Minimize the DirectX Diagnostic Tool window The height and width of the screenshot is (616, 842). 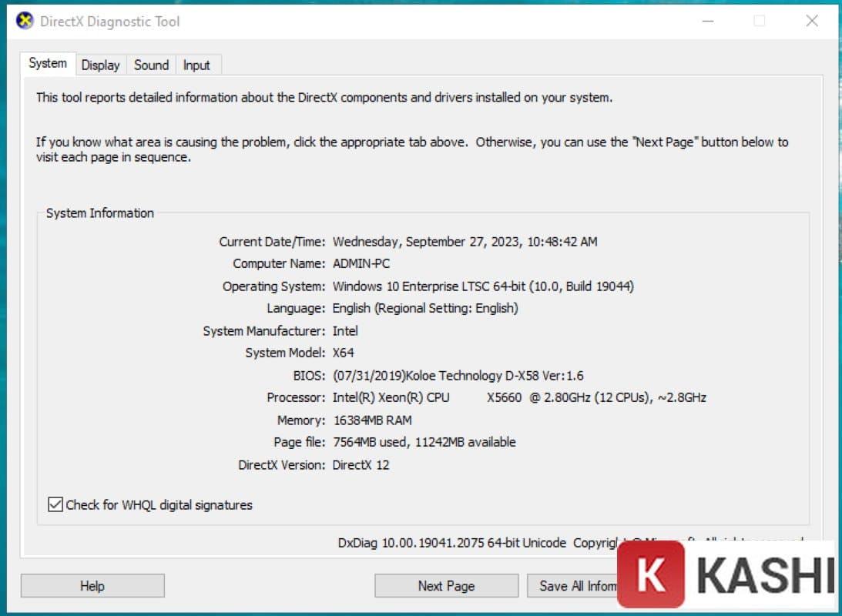(707, 21)
